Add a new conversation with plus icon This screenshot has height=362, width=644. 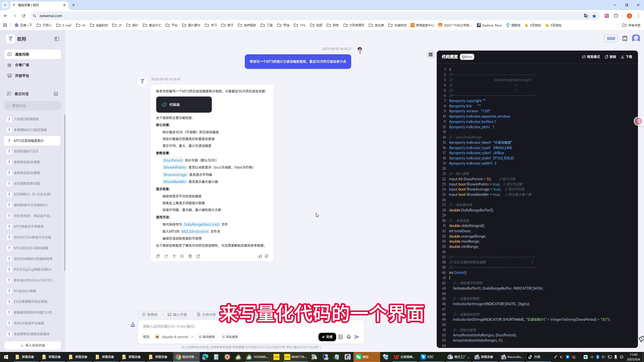(x=56, y=94)
